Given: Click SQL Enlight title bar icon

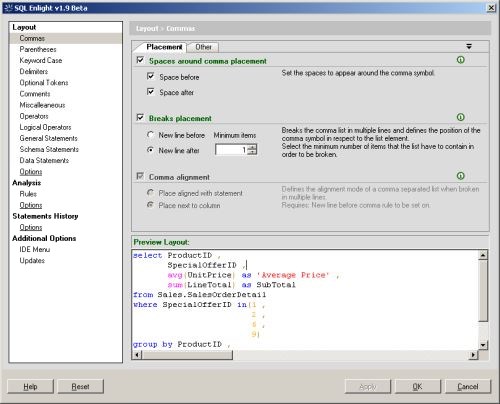Looking at the screenshot, I should 8,8.
